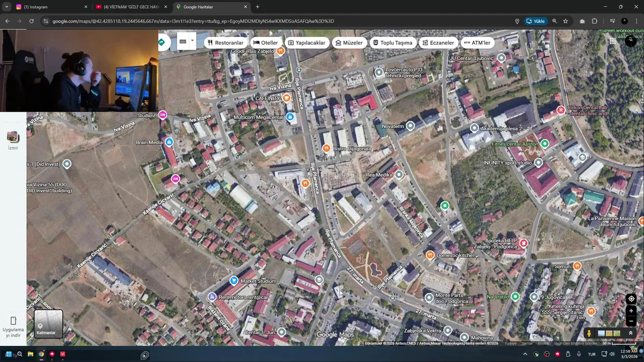This screenshot has height=362, width=644.
Task: Click the Directions arrow icon
Action: click(162, 42)
